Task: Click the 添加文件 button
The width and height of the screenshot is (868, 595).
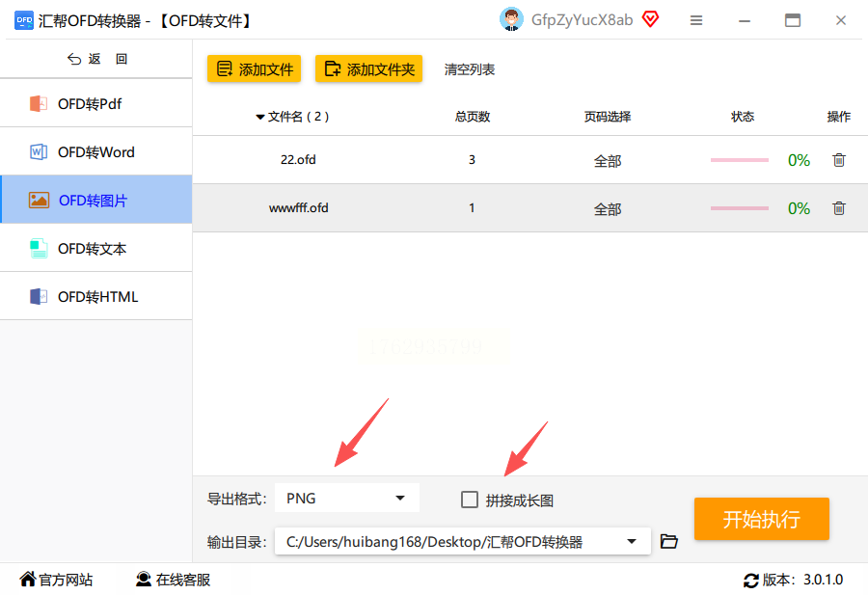Action: (x=254, y=69)
